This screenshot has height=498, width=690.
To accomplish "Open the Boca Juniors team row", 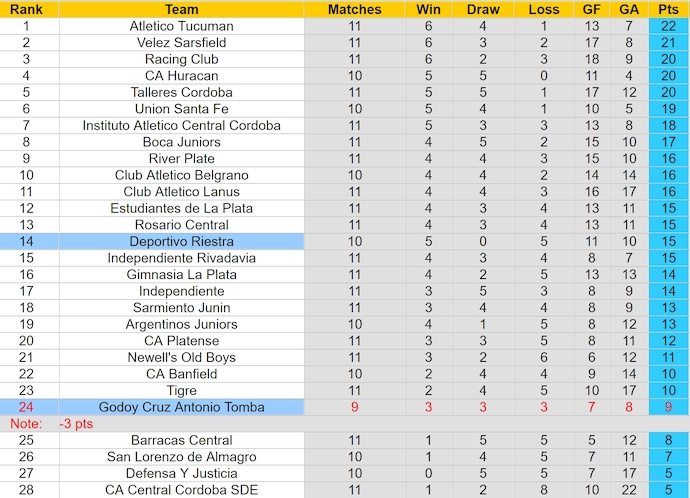I will click(x=182, y=142).
